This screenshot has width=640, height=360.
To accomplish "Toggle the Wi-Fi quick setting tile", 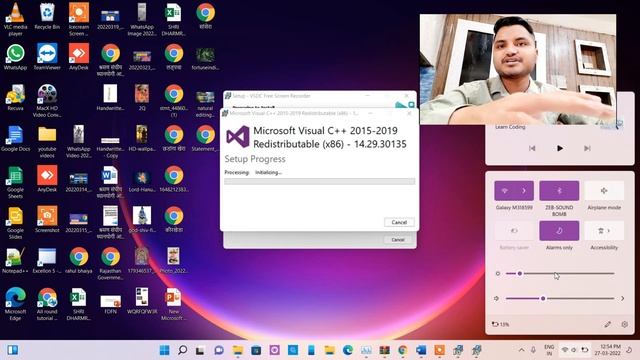I will (505, 191).
